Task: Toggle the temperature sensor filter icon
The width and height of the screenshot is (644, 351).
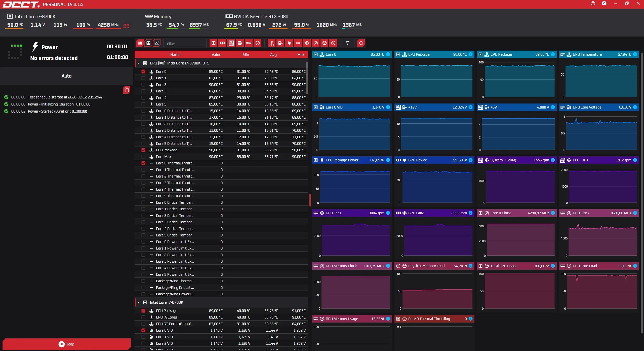Action: (x=272, y=43)
